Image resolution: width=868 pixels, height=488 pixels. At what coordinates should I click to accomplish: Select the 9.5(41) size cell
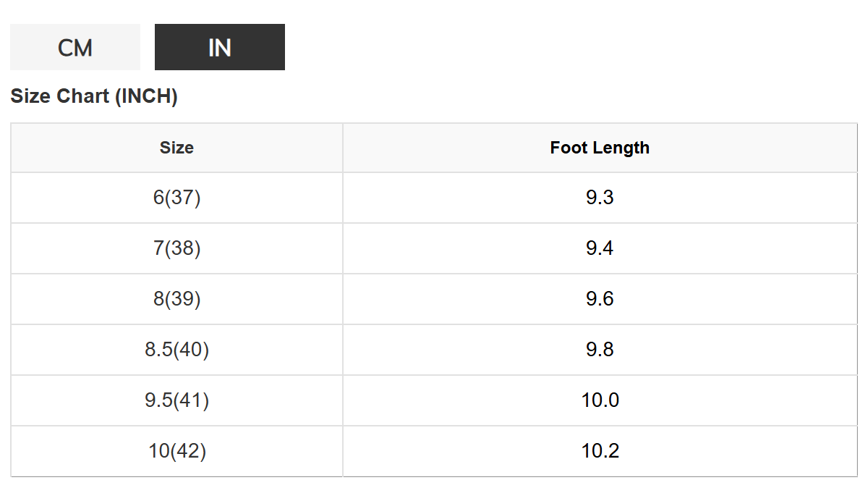click(176, 400)
